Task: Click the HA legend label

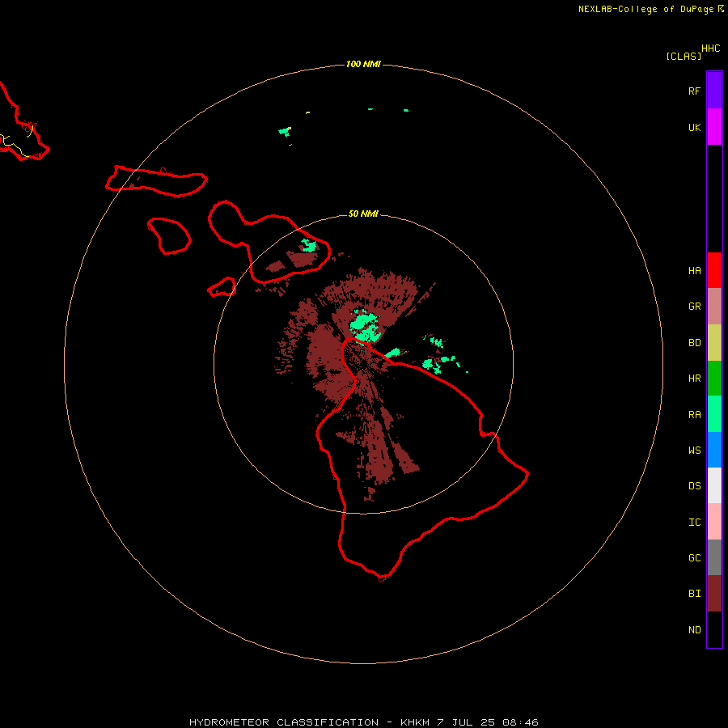Action: 694,271
